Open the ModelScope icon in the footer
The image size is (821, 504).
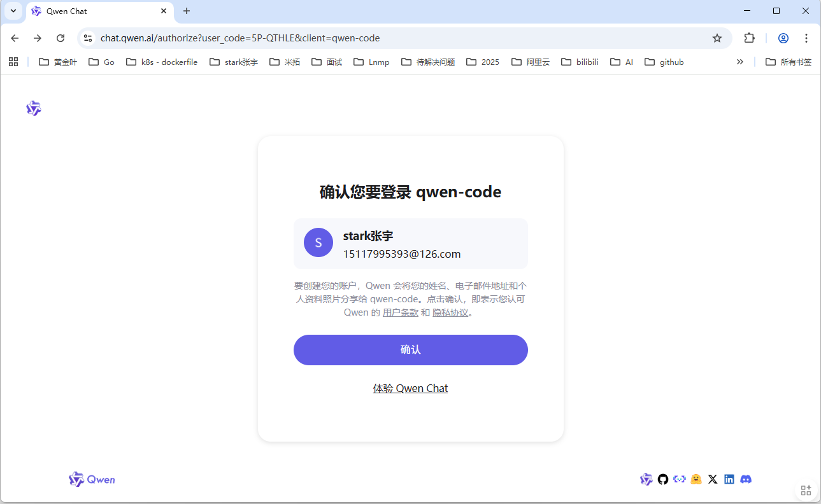(680, 479)
